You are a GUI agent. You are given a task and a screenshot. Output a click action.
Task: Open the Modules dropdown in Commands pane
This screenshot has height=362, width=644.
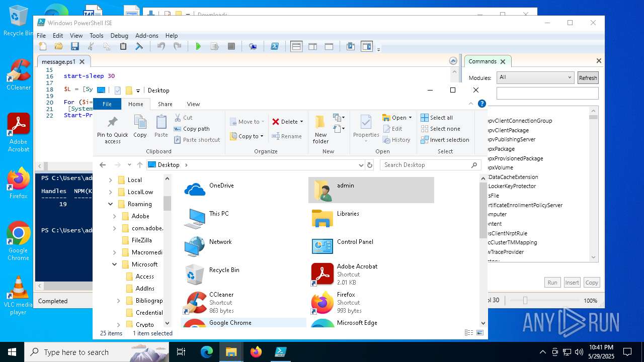[x=535, y=77]
